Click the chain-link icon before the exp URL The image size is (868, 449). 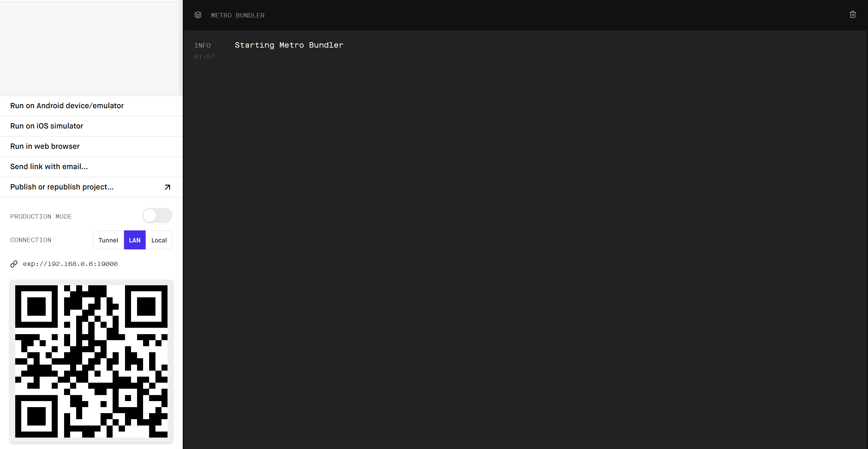point(14,264)
